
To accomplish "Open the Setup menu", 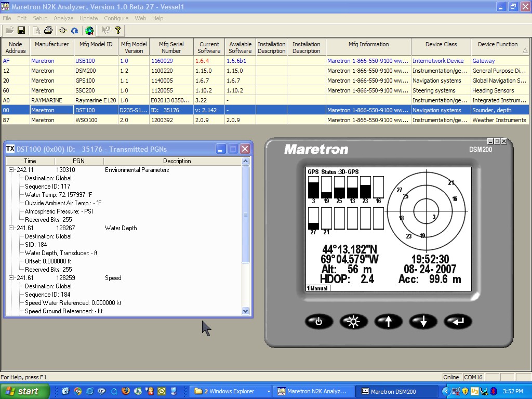I will (40, 18).
